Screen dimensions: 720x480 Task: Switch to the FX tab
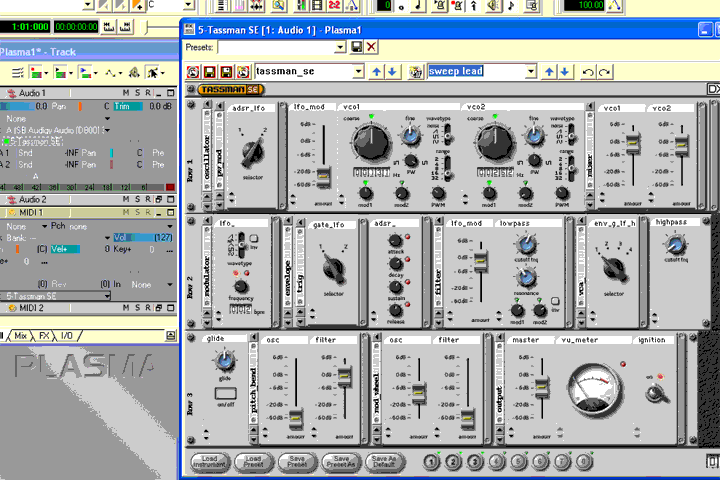44,336
